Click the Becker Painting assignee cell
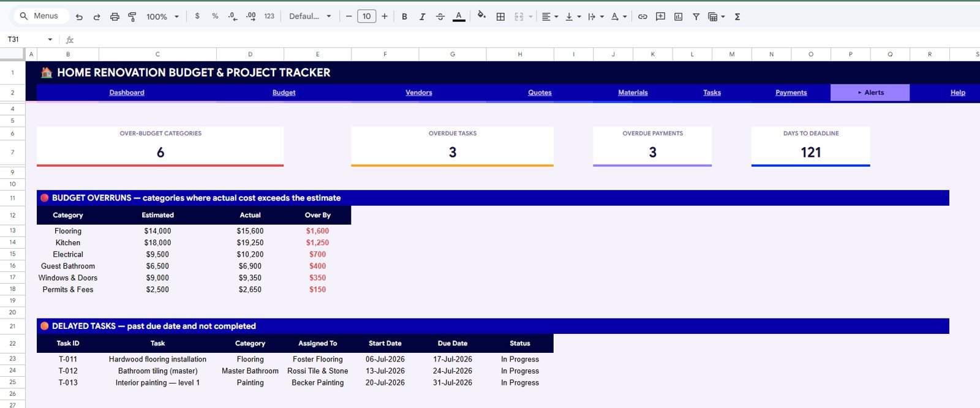The image size is (980, 408). click(317, 382)
